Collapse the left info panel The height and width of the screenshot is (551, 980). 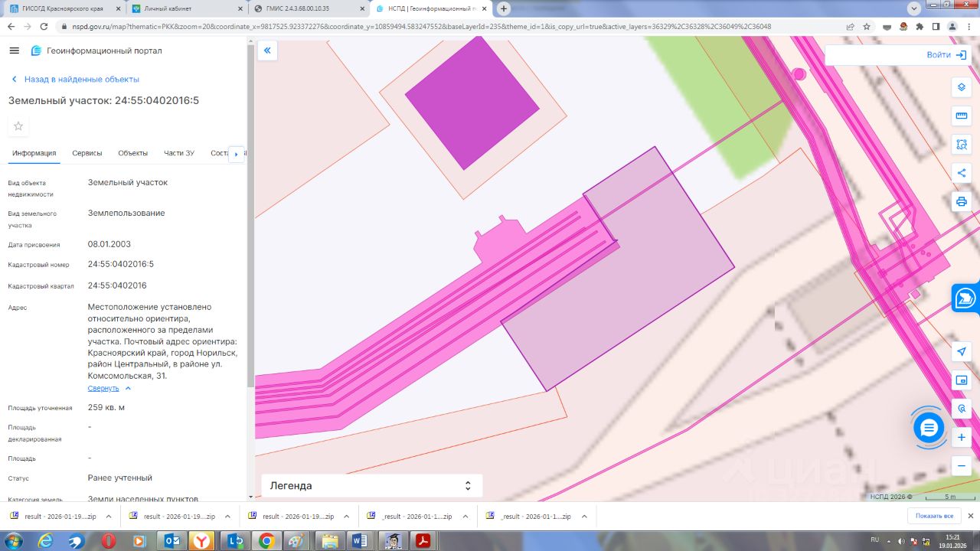coord(267,51)
